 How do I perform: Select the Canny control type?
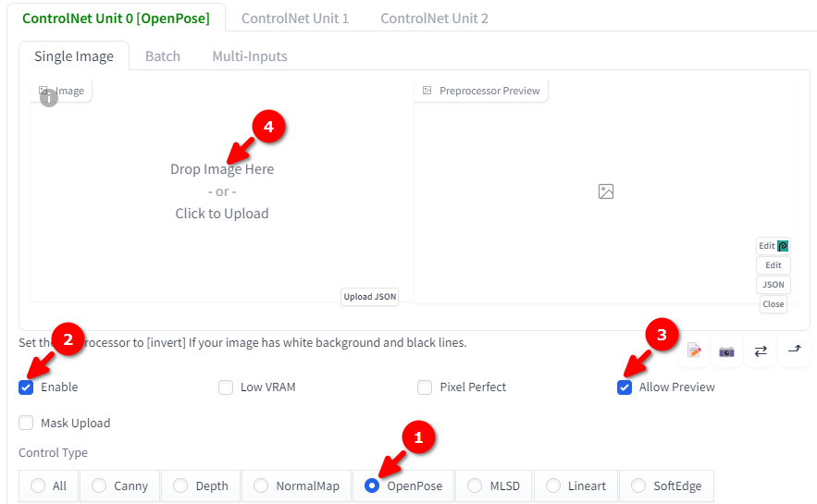[x=120, y=486]
